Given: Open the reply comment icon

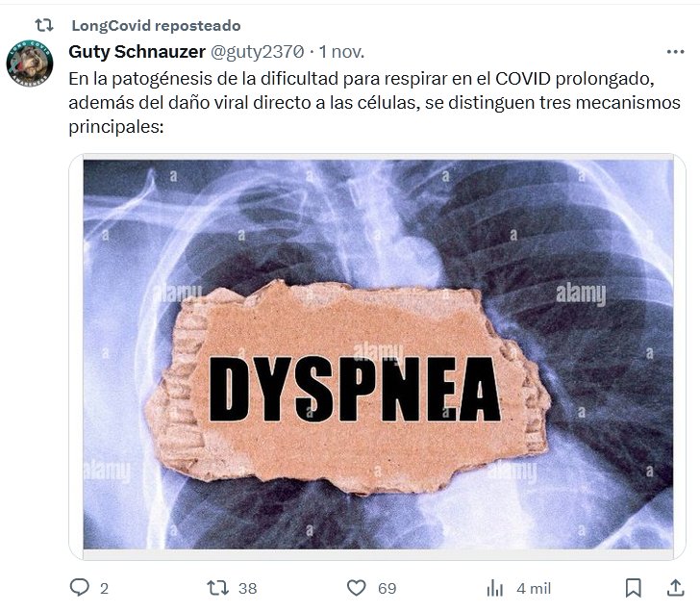Looking at the screenshot, I should (80, 587).
